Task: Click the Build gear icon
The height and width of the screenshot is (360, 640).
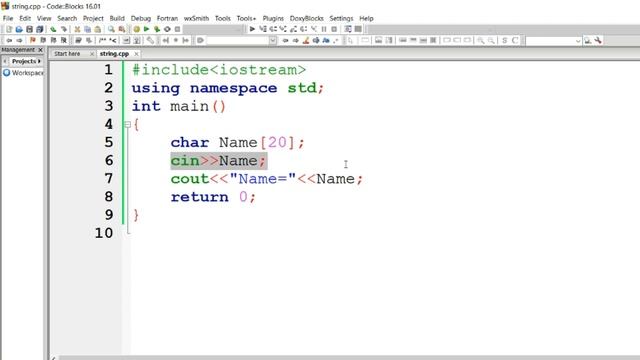Action: 136,29
